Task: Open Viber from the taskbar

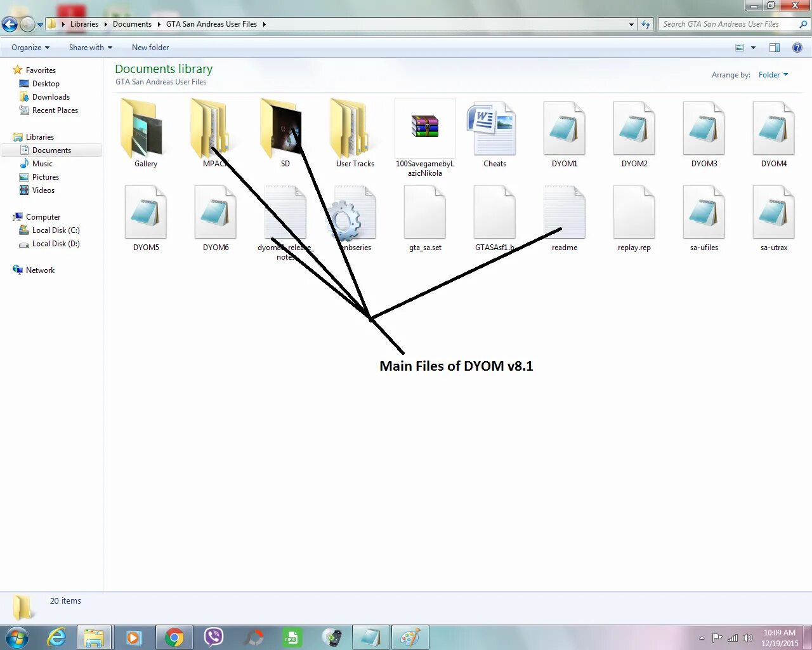Action: click(x=214, y=637)
